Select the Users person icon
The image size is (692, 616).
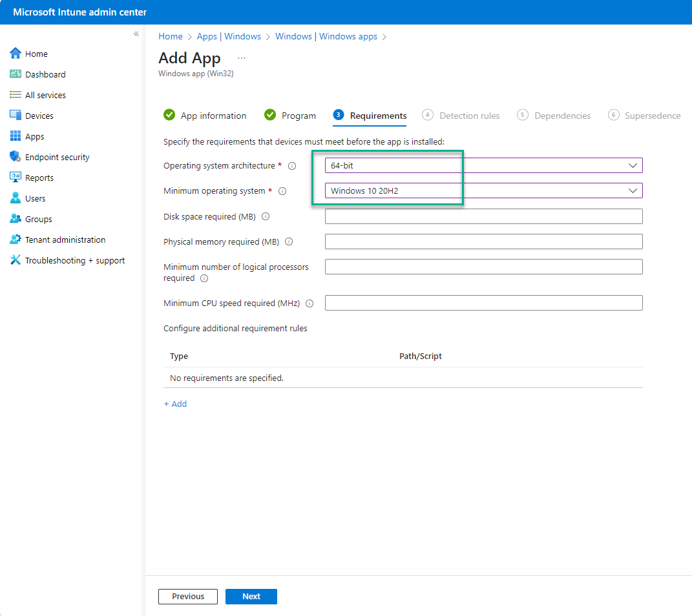[17, 198]
